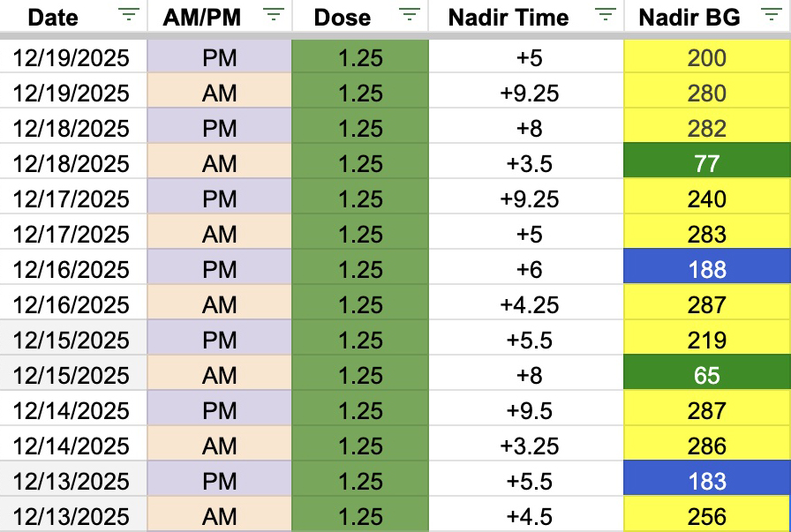Image resolution: width=791 pixels, height=532 pixels.
Task: Click the Nadir Time cell showing +9.5
Action: tap(526, 411)
